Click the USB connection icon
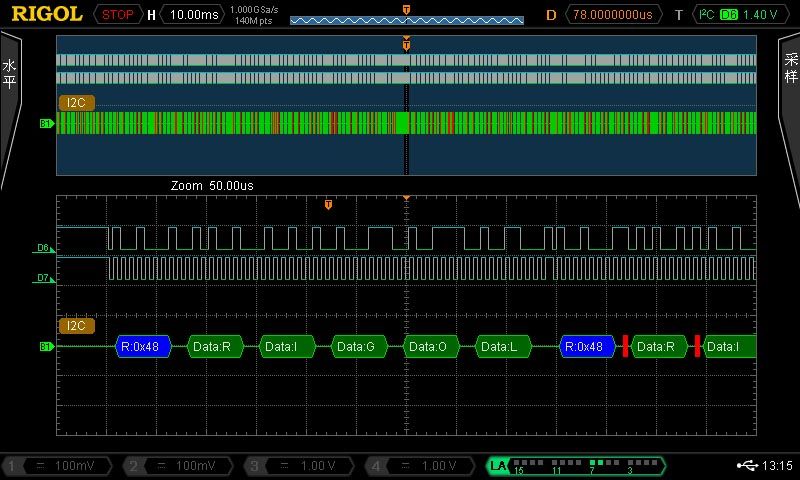 pyautogui.click(x=746, y=465)
